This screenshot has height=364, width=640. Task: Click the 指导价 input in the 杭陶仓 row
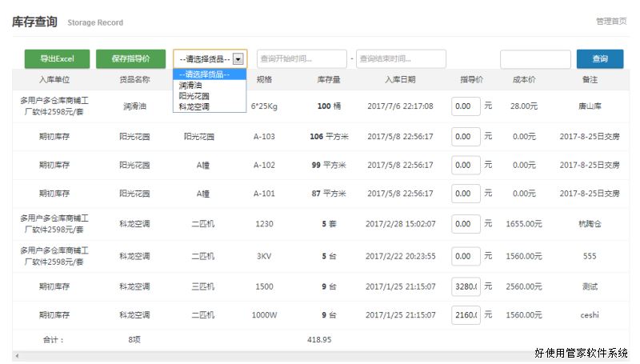(466, 224)
